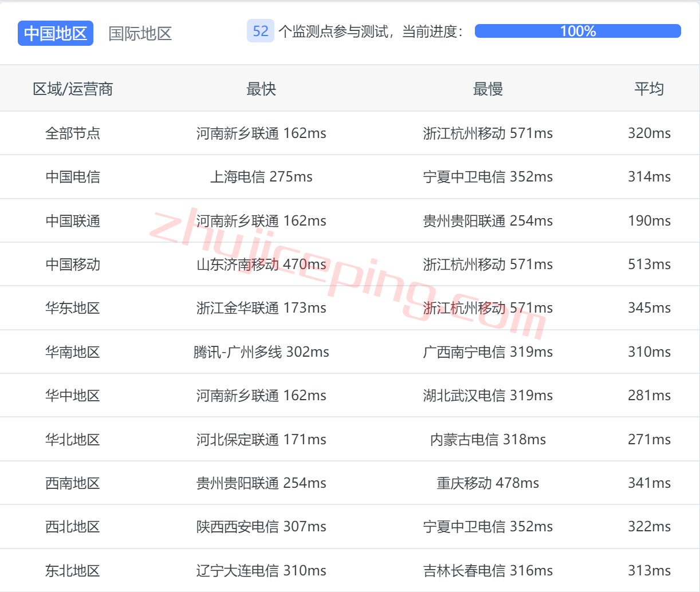Click 浙江杭州移动 571ms in 中国移动 row
Image resolution: width=700 pixels, height=592 pixels.
(x=488, y=264)
